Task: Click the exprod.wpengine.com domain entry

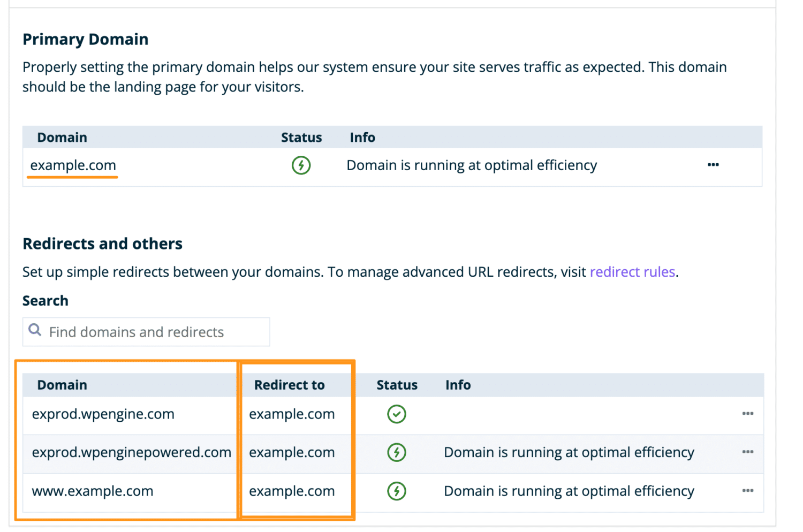Action: [103, 414]
